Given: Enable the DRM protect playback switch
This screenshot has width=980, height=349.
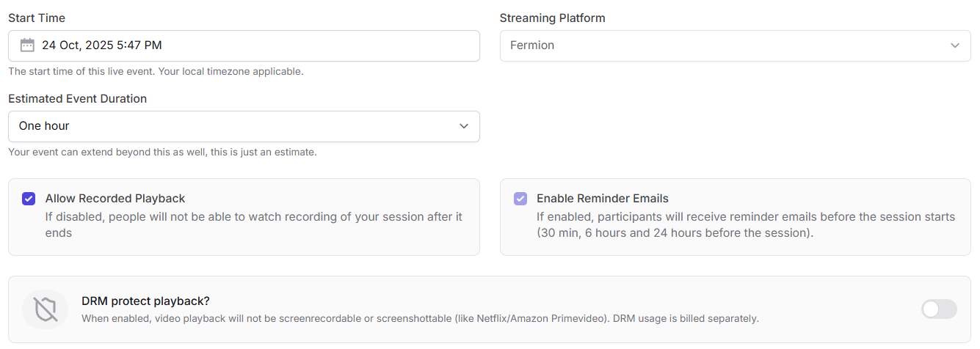Looking at the screenshot, I should (x=939, y=309).
